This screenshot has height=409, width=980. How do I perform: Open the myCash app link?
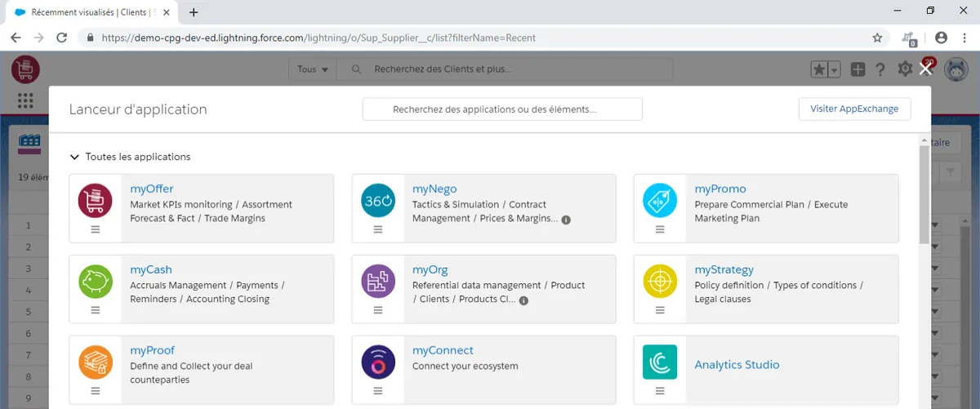pos(151,269)
